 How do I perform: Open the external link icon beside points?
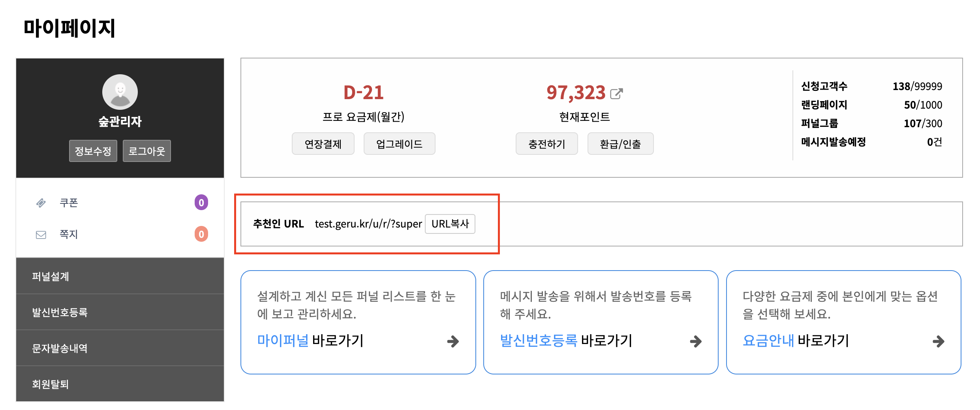616,94
